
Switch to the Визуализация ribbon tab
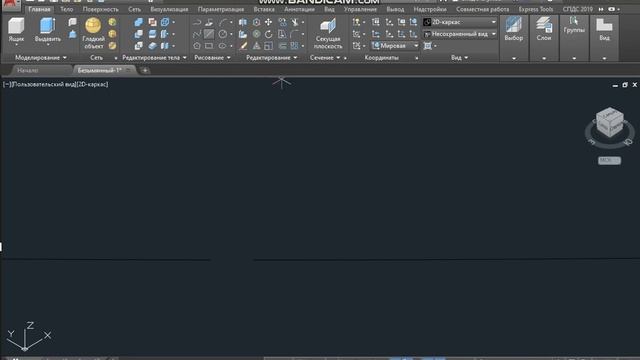pos(169,9)
